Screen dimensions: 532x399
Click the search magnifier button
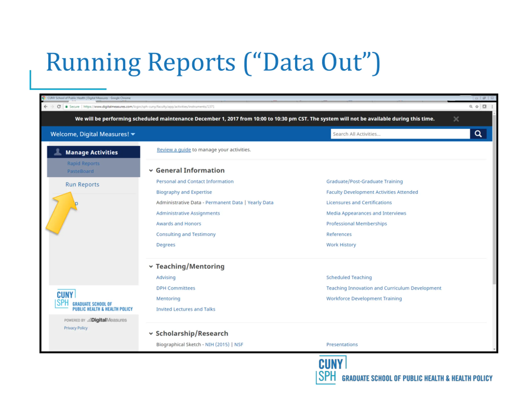pyautogui.click(x=478, y=134)
